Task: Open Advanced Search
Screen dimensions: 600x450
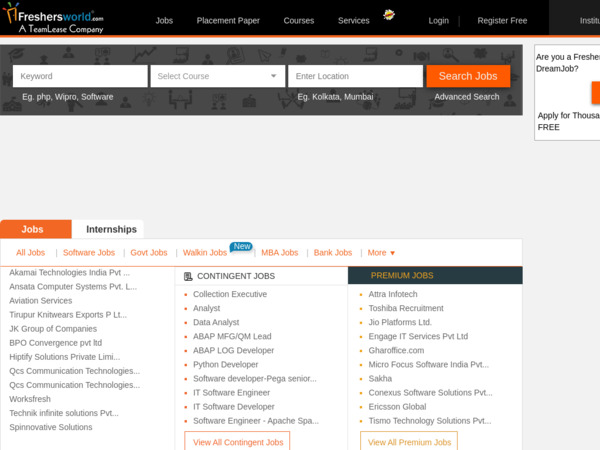Action: [x=466, y=97]
